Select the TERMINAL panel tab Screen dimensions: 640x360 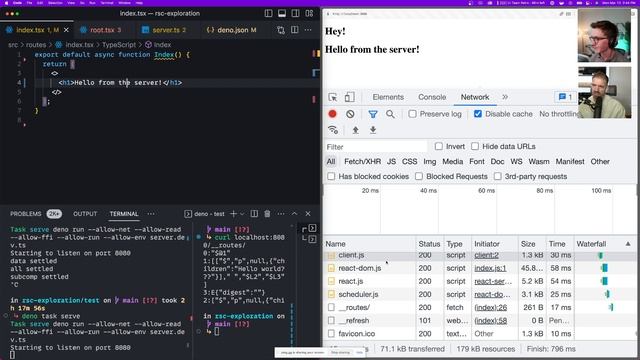click(124, 214)
